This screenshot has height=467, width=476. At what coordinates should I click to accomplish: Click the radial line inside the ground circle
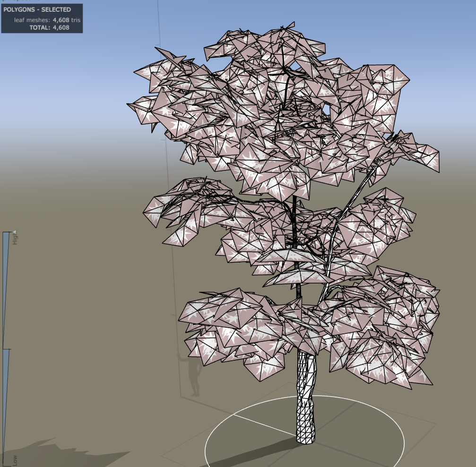(x=264, y=425)
